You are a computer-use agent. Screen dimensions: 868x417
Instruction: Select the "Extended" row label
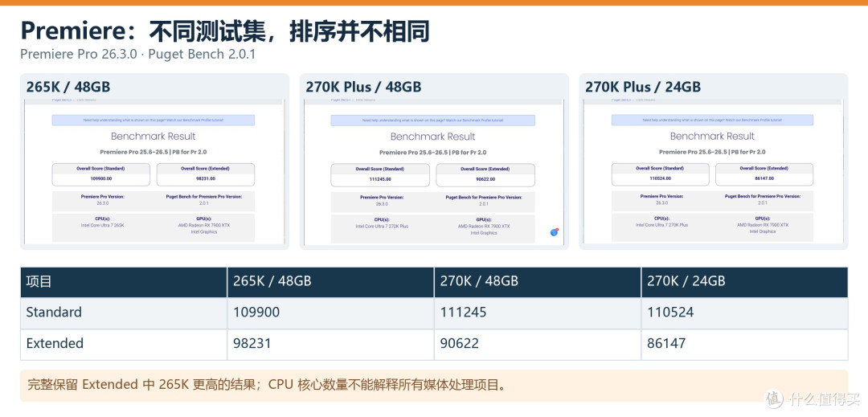[x=55, y=343]
